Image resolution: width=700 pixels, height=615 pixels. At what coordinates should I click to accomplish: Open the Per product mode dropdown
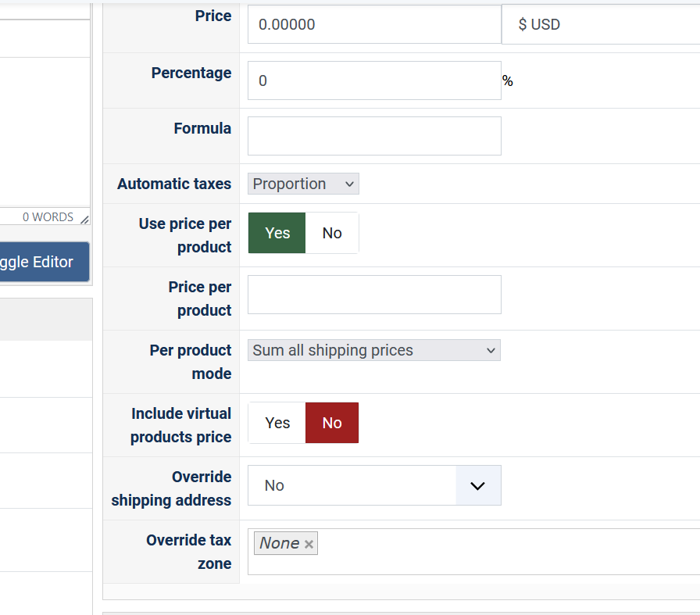pyautogui.click(x=374, y=350)
